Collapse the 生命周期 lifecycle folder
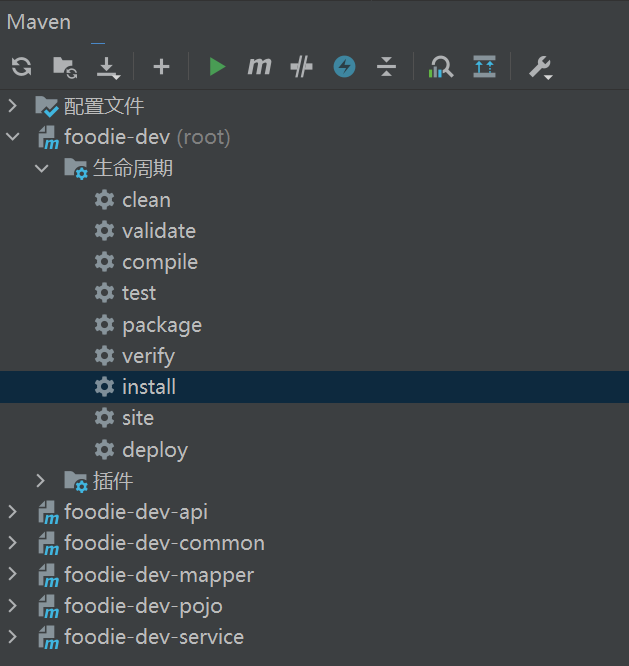This screenshot has height=666, width=629. [41, 168]
